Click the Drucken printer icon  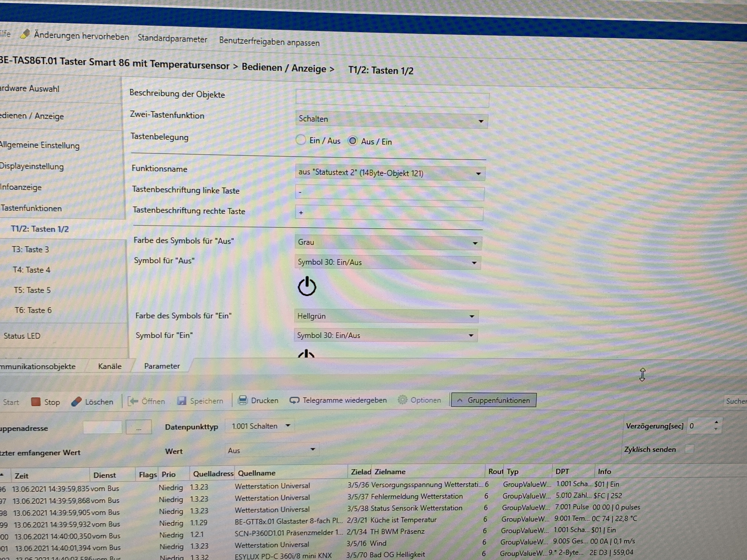(x=243, y=400)
